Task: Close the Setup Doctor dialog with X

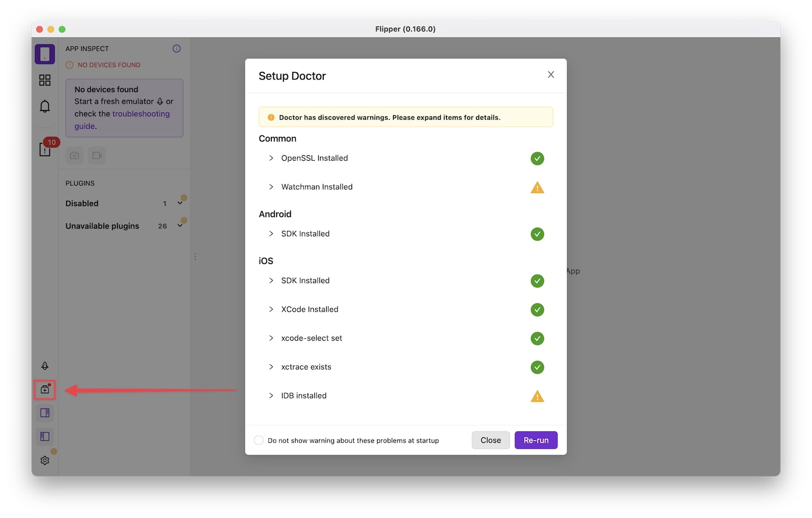Action: [551, 74]
